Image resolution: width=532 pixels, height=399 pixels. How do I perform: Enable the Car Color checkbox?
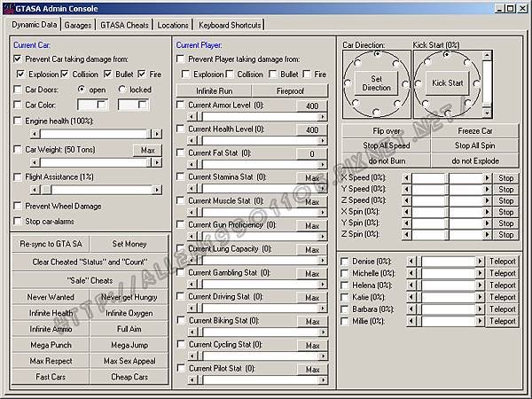coord(18,105)
